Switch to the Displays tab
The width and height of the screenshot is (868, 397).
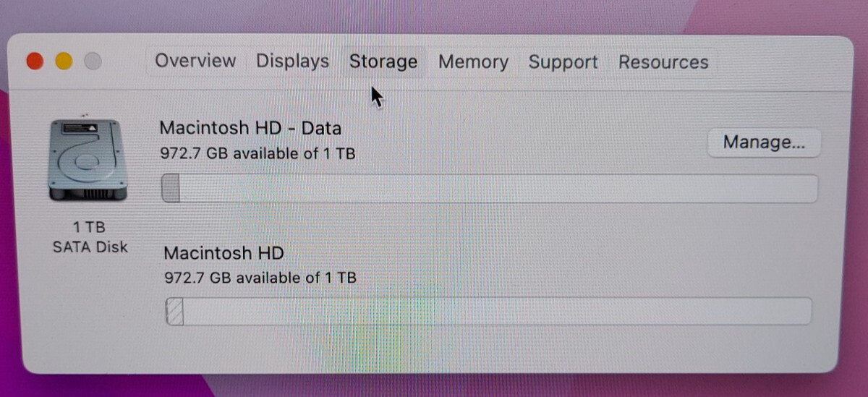[x=292, y=61]
